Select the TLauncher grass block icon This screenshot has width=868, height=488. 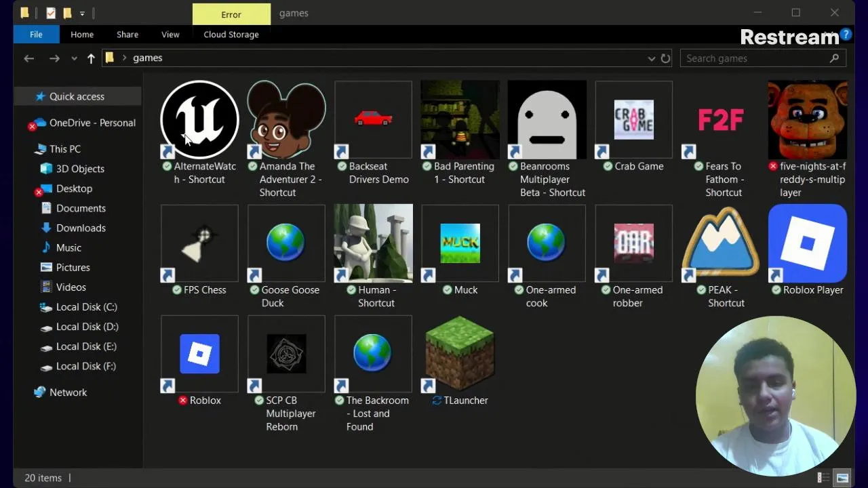point(460,354)
